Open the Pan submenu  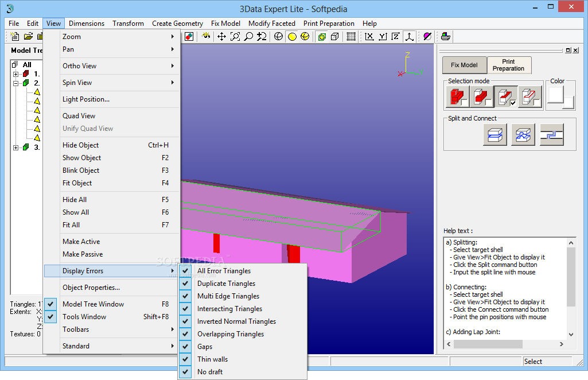click(x=111, y=49)
